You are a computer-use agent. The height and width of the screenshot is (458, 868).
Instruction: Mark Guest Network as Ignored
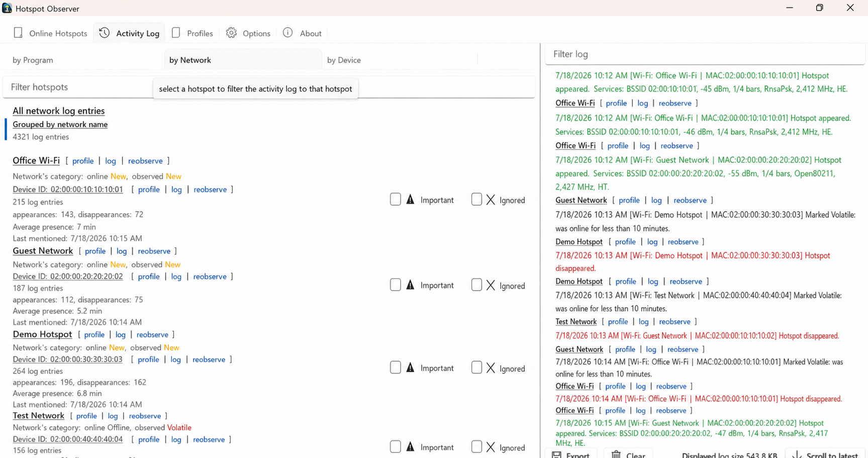point(476,285)
